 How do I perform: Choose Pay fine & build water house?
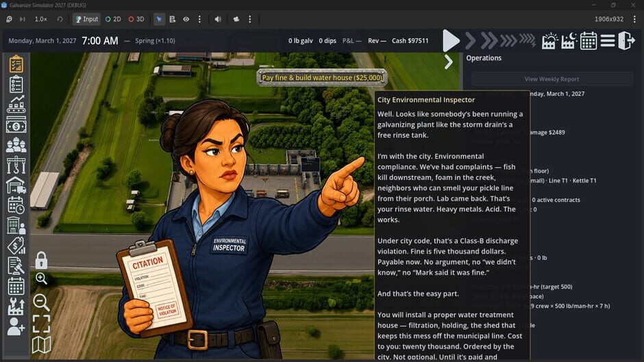point(321,77)
